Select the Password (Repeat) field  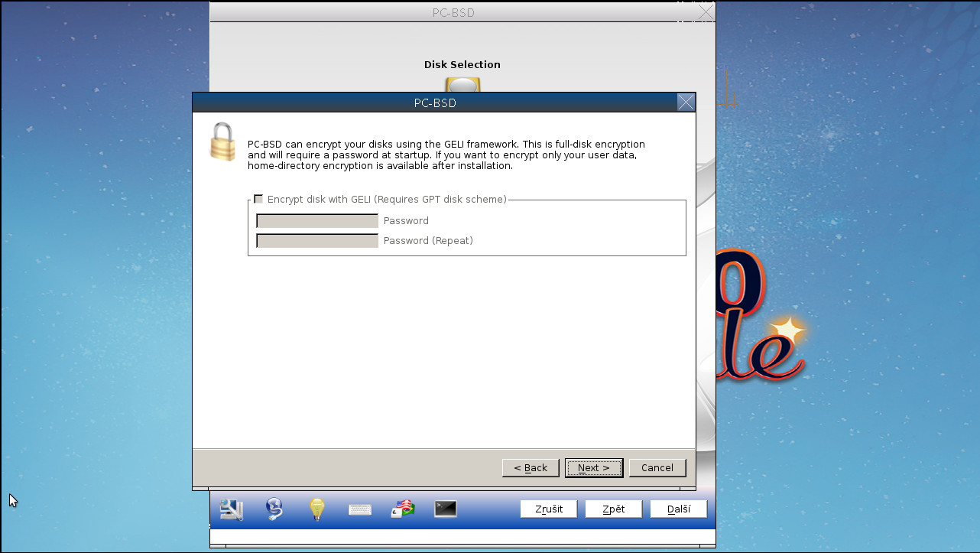(x=316, y=240)
